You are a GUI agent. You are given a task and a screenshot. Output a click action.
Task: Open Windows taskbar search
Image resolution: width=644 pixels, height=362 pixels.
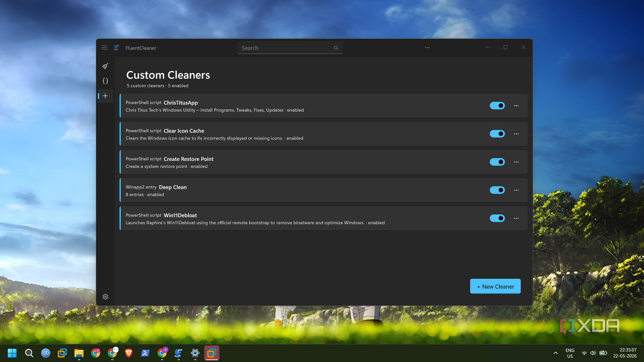coord(29,353)
